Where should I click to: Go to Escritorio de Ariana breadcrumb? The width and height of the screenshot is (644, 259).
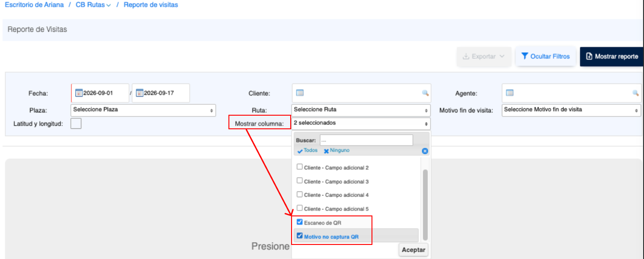click(x=34, y=5)
